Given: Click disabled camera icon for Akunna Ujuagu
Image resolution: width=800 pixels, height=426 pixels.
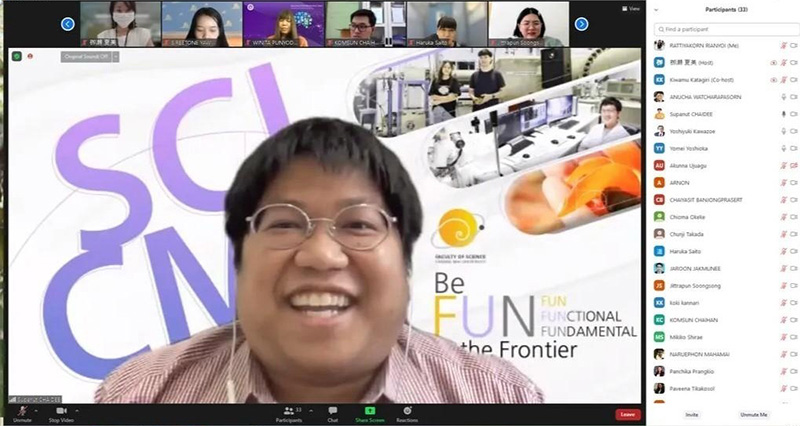Looking at the screenshot, I should [x=794, y=166].
